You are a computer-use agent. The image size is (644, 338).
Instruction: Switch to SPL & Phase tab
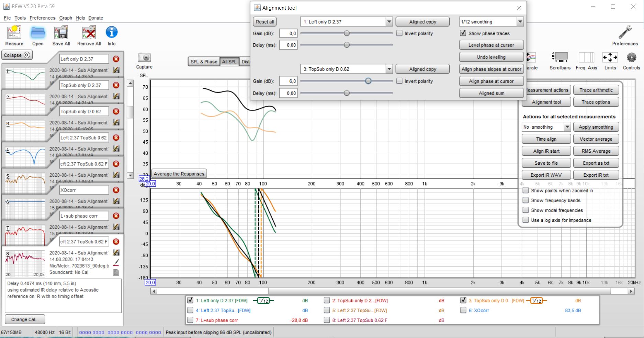pos(204,62)
